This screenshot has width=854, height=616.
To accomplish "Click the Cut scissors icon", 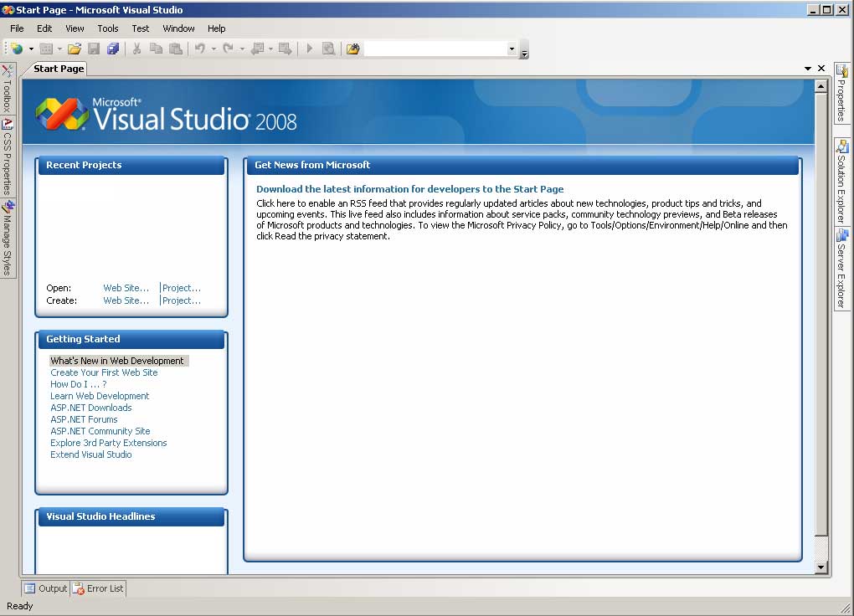I will click(x=136, y=49).
